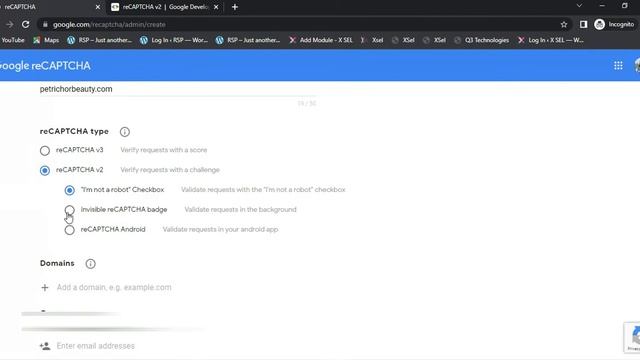The width and height of the screenshot is (640, 360).
Task: Open the Maps bookmark
Action: coord(46,40)
